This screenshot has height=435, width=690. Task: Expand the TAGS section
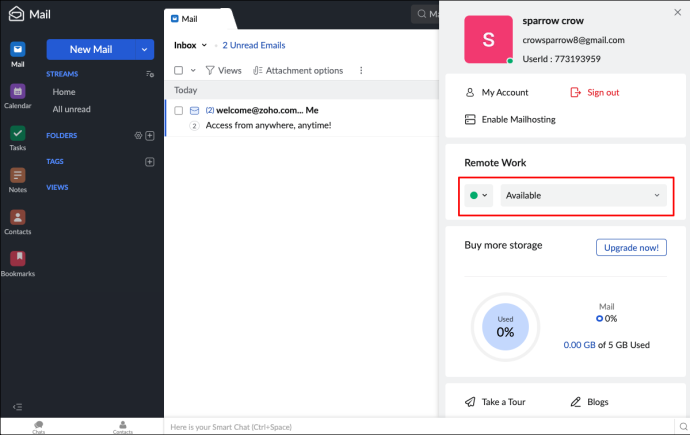point(55,161)
